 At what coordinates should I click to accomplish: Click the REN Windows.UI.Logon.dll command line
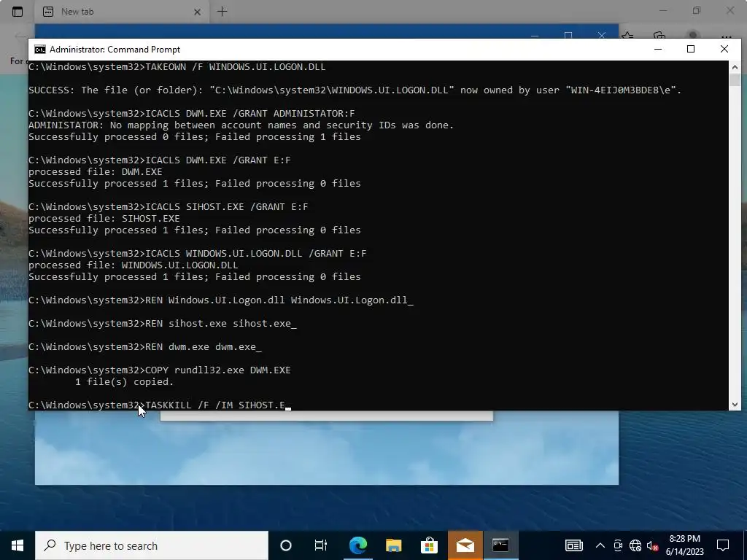(220, 300)
